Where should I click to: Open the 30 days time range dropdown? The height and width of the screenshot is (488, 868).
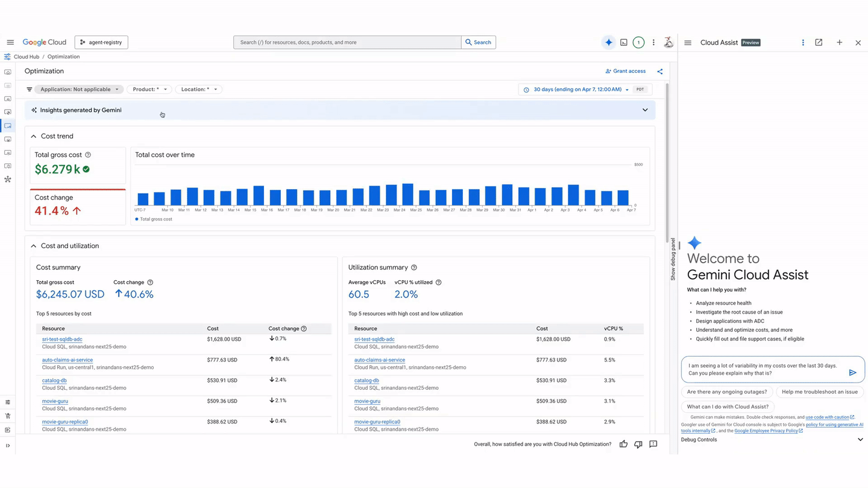tap(577, 89)
